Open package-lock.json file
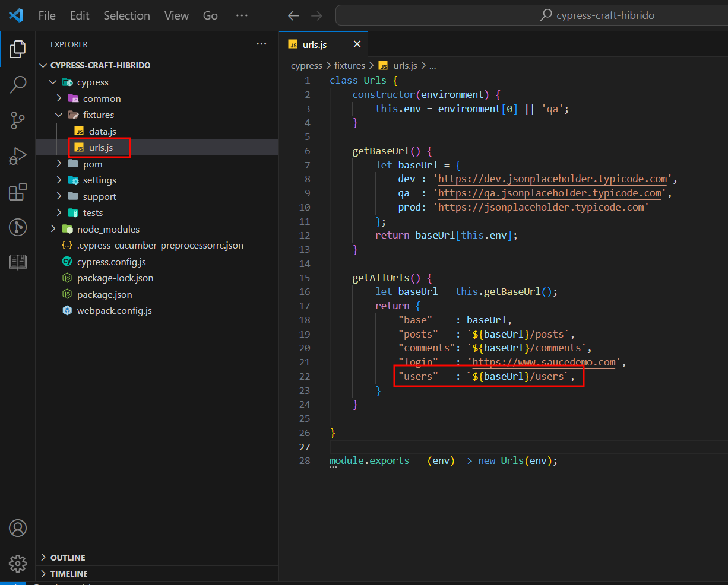This screenshot has height=585, width=728. pyautogui.click(x=157, y=278)
